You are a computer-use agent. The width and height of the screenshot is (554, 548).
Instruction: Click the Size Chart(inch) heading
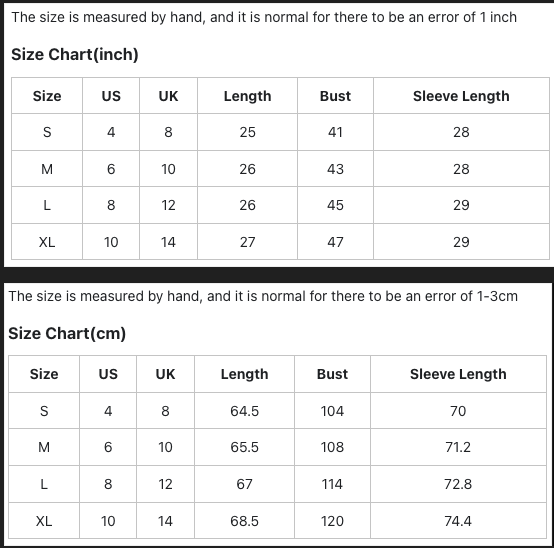(x=75, y=54)
